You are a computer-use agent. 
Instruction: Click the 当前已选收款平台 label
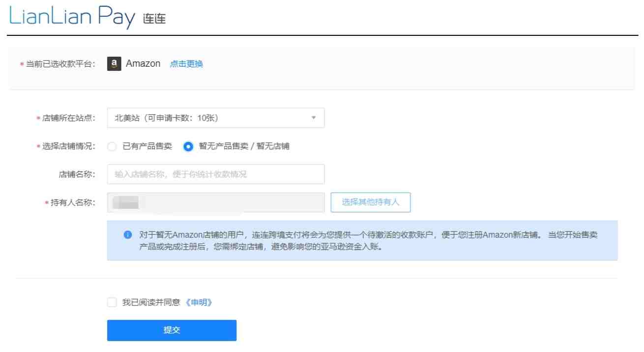coord(59,64)
